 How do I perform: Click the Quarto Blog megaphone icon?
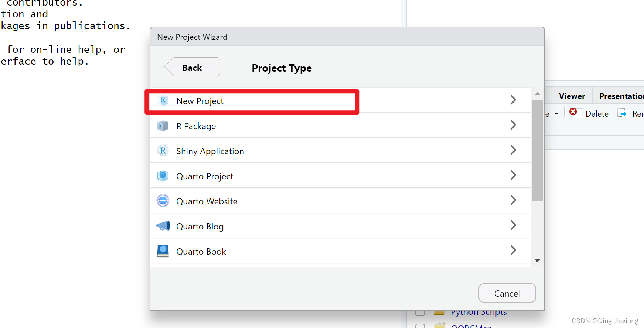point(163,226)
